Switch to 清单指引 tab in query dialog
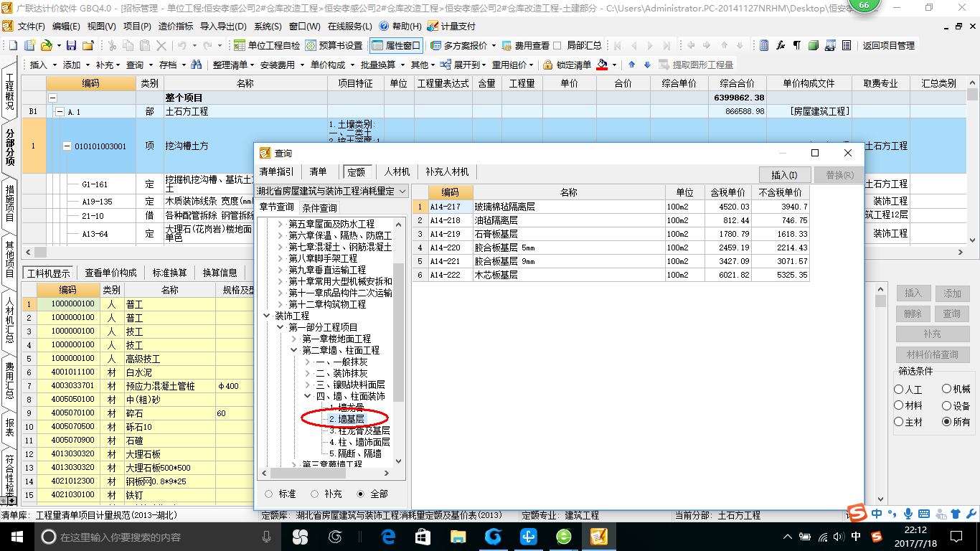This screenshot has height=551, width=980. click(277, 171)
